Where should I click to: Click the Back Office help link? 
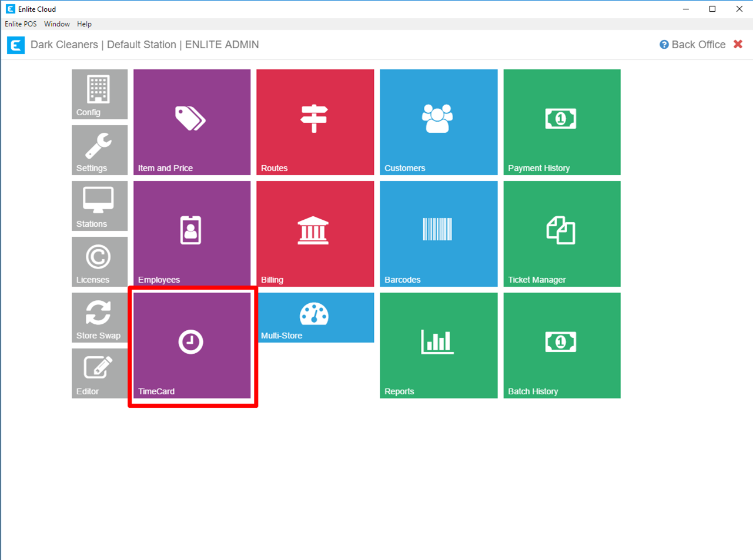[692, 45]
